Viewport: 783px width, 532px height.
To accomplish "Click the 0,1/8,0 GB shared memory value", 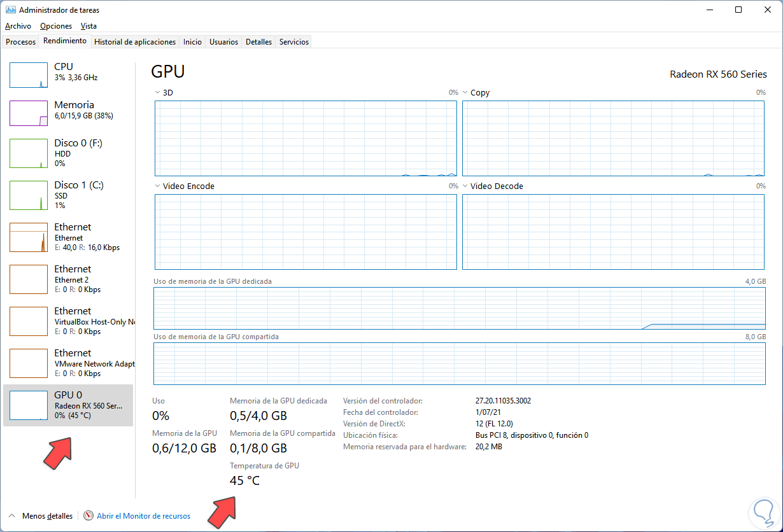I will pos(258,448).
